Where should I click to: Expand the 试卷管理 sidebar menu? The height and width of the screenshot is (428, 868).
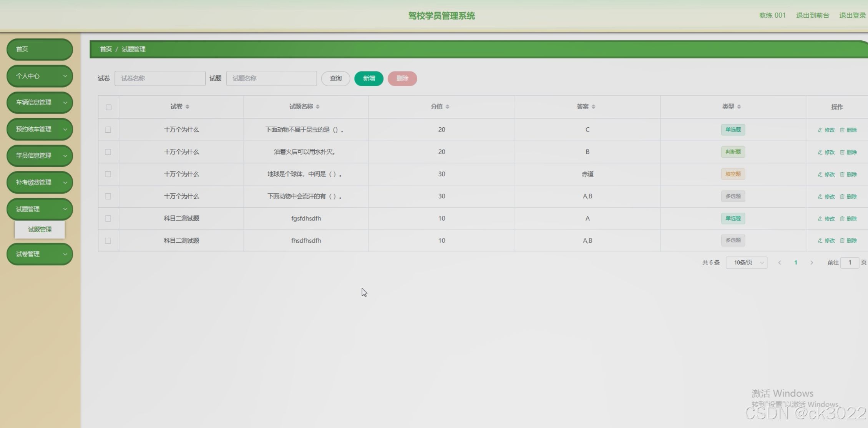pyautogui.click(x=40, y=254)
